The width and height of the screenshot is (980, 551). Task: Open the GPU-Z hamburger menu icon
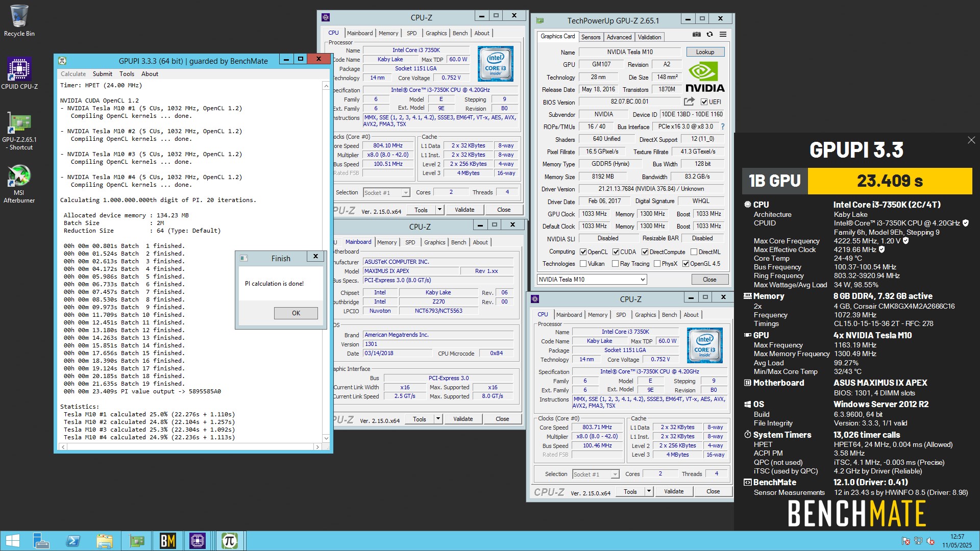[723, 34]
